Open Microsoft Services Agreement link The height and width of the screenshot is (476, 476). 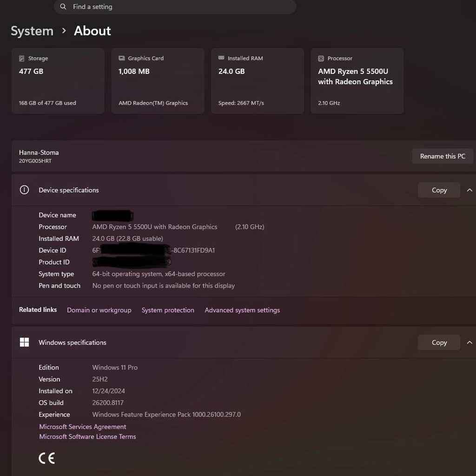83,427
